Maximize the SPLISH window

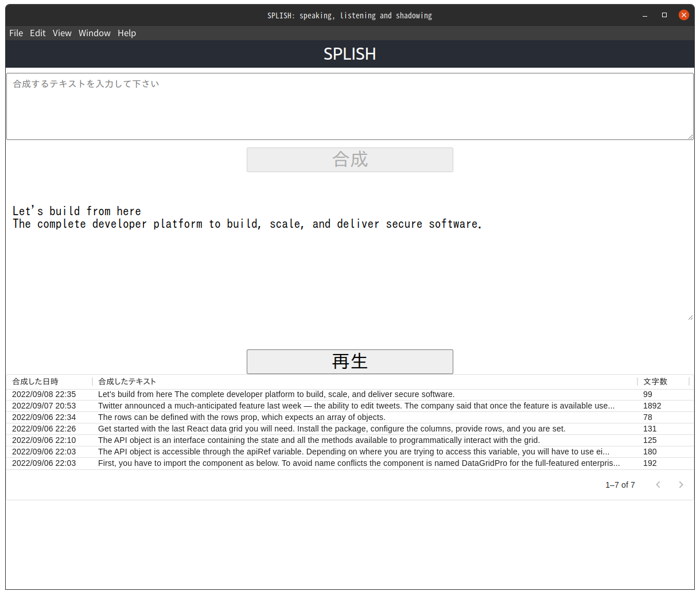[664, 15]
